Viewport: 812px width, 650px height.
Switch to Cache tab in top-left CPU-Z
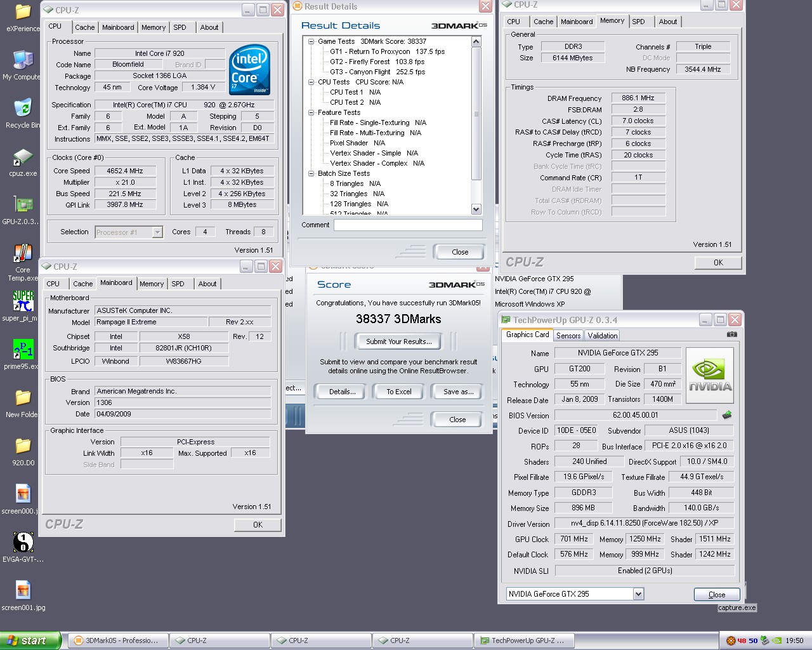[84, 27]
